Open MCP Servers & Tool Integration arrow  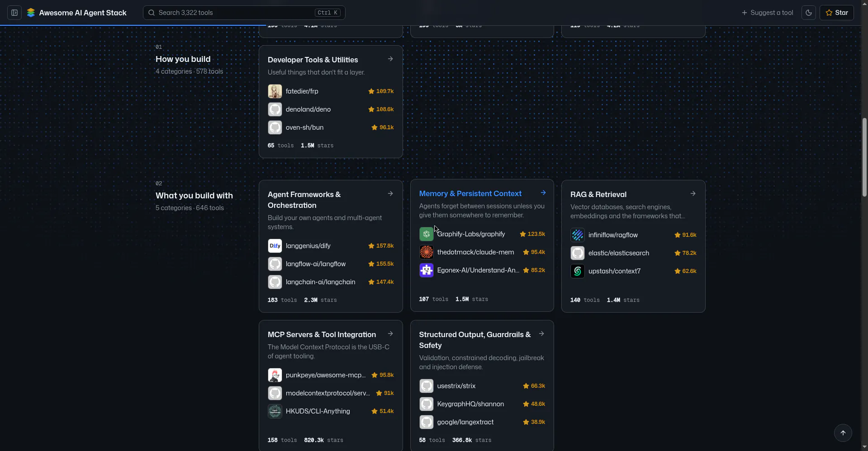click(x=390, y=334)
